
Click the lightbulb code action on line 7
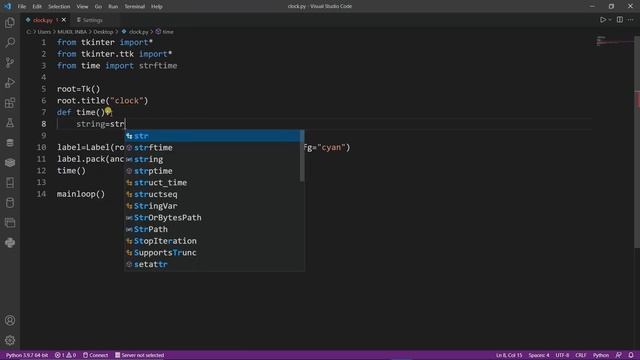click(x=108, y=111)
